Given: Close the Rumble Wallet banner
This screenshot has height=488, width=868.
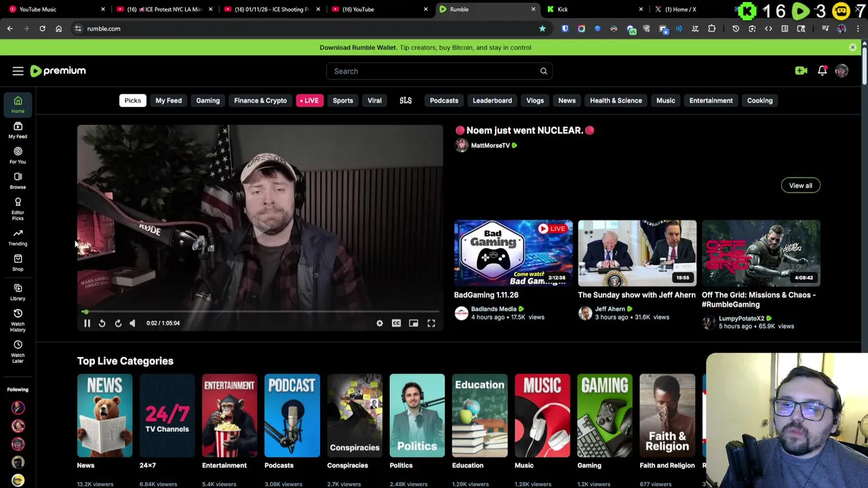Looking at the screenshot, I should click(852, 47).
